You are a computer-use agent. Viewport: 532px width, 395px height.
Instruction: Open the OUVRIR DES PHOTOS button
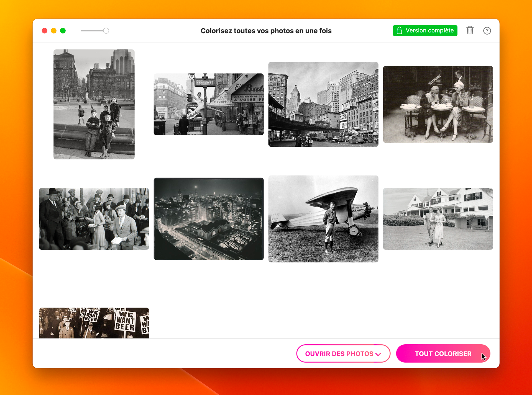(x=339, y=354)
